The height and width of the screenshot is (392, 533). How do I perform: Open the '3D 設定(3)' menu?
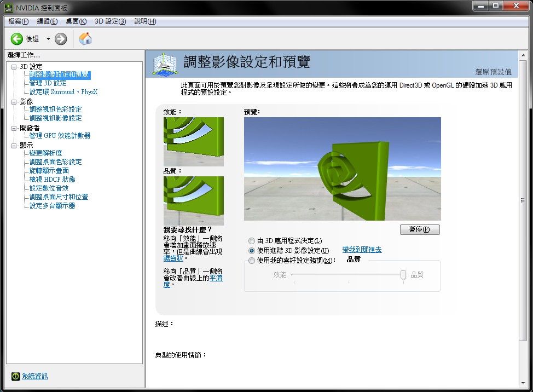coord(110,21)
